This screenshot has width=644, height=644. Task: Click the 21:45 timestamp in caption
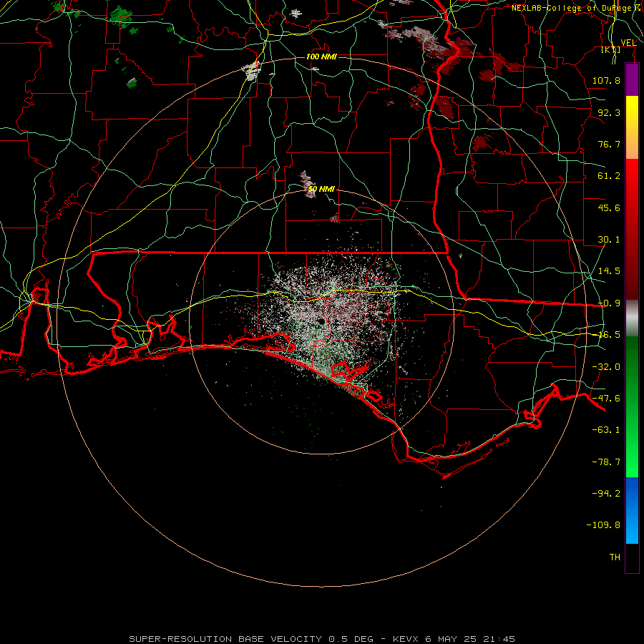499,639
